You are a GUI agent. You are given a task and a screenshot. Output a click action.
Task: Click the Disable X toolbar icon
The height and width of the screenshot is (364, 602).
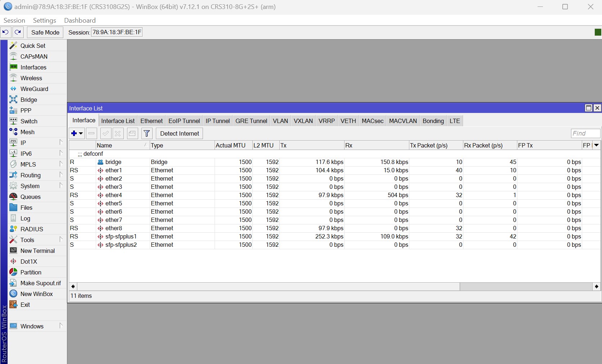[x=118, y=134]
